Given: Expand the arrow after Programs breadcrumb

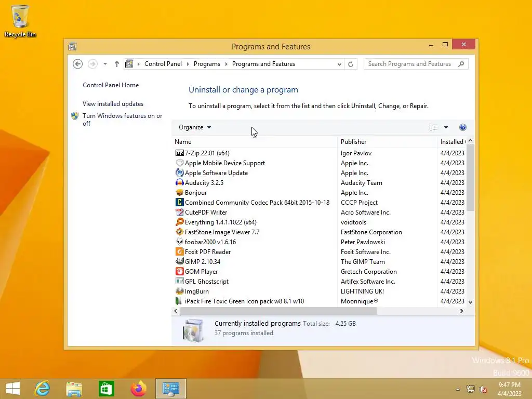Looking at the screenshot, I should pos(227,64).
